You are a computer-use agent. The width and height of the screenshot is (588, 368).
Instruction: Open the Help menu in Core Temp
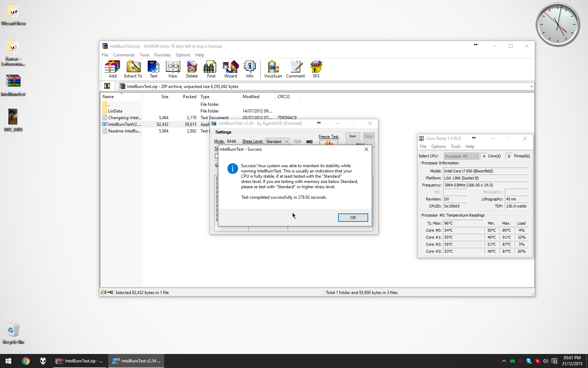(470, 146)
